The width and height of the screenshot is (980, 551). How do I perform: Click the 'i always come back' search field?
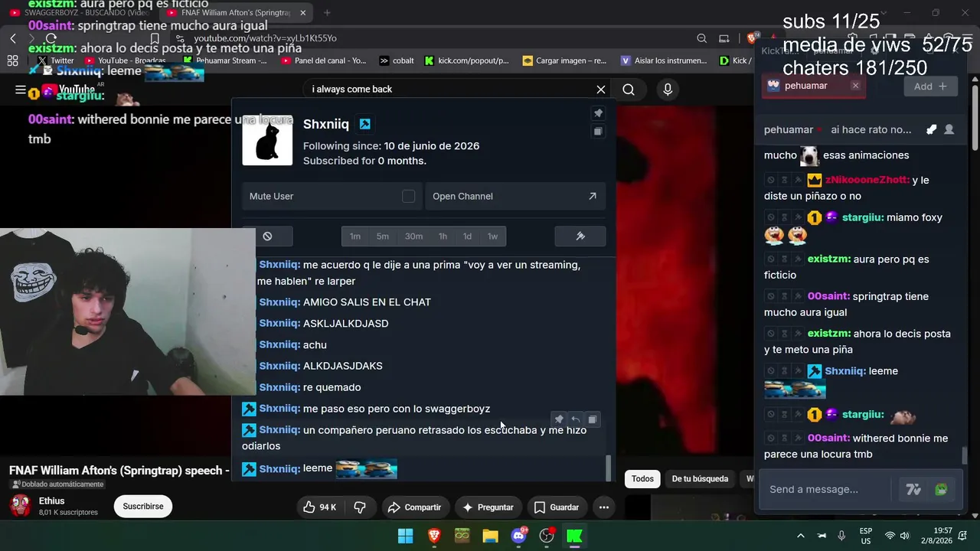click(450, 90)
